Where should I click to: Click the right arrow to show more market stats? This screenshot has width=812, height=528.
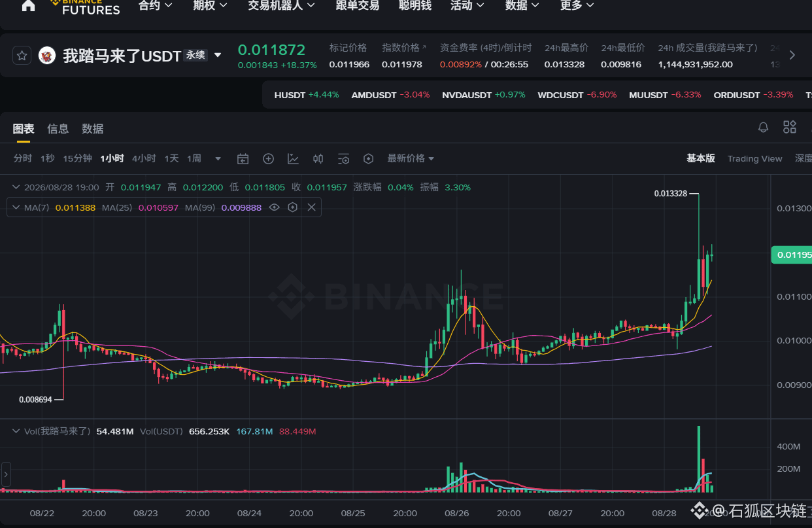pos(792,56)
